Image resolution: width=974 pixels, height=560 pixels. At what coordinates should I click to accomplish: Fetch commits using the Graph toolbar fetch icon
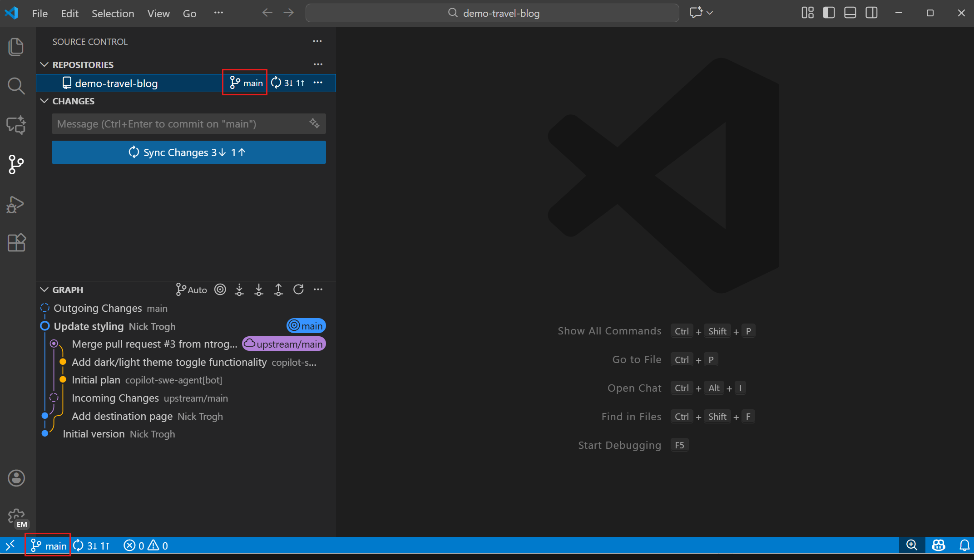point(239,290)
